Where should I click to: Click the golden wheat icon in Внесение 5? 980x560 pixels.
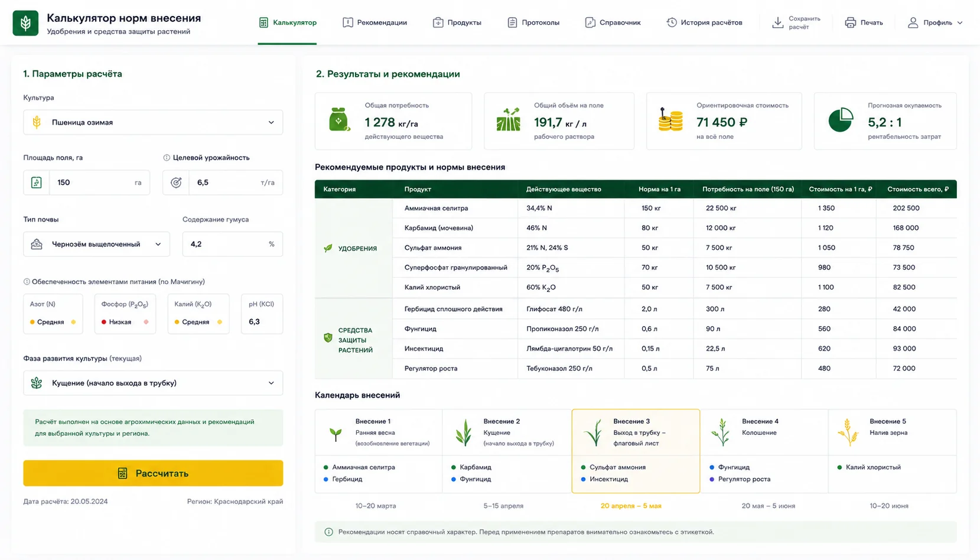coord(848,432)
